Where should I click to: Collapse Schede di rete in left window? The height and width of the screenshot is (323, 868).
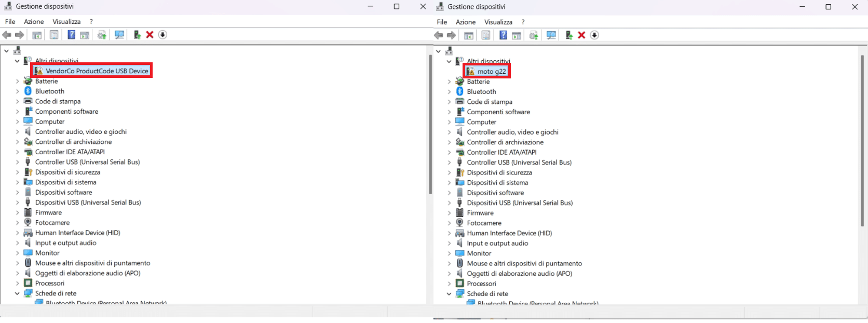click(17, 293)
